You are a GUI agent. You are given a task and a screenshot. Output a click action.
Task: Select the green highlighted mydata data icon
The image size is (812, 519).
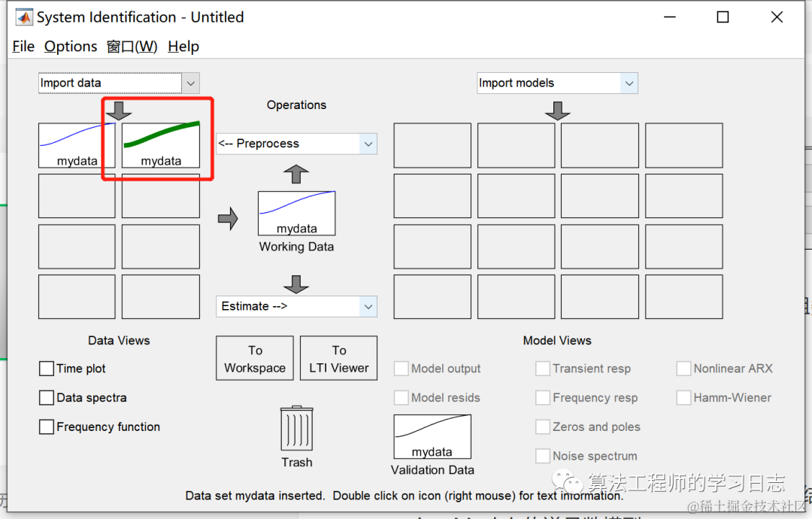point(161,145)
